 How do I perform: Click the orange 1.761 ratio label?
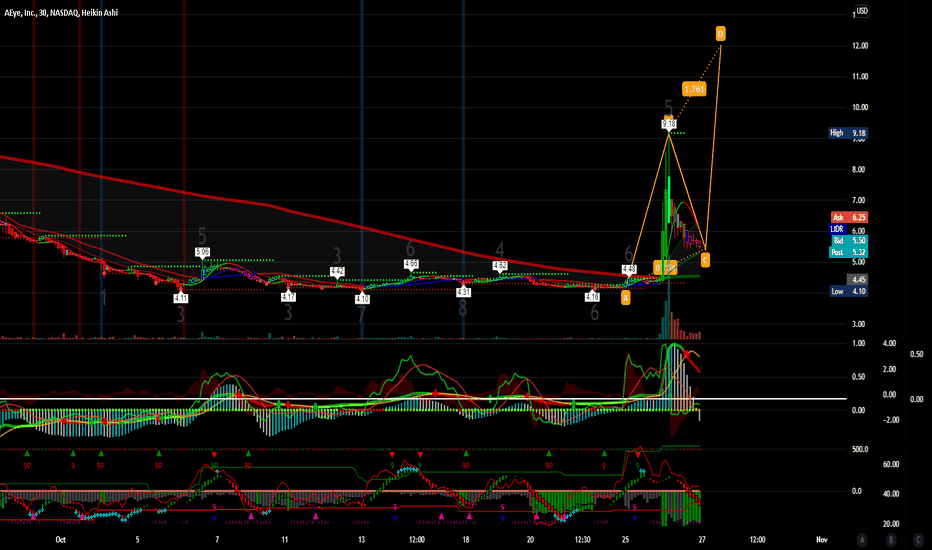694,89
